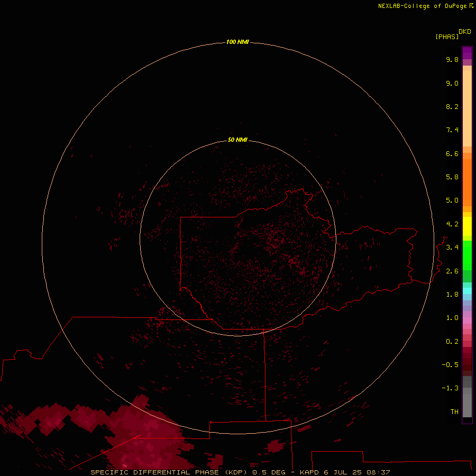Click the 1.0 legend value
This screenshot has width=476, height=476.
click(x=452, y=318)
